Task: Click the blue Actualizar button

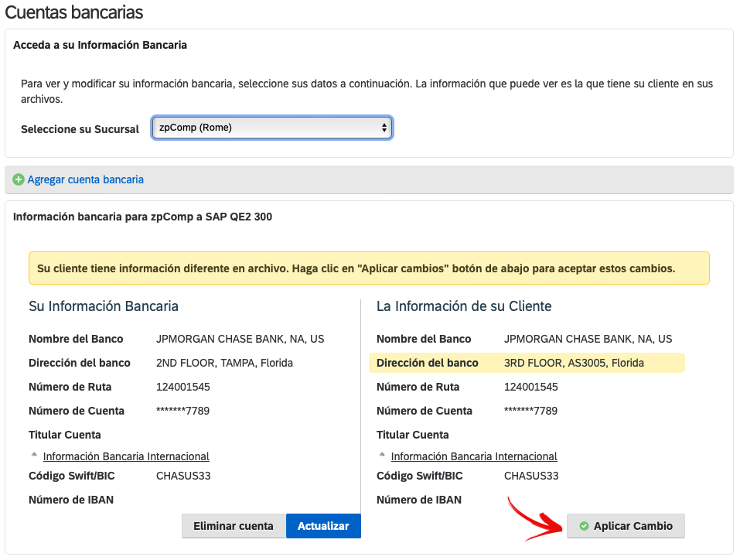Action: click(x=323, y=526)
